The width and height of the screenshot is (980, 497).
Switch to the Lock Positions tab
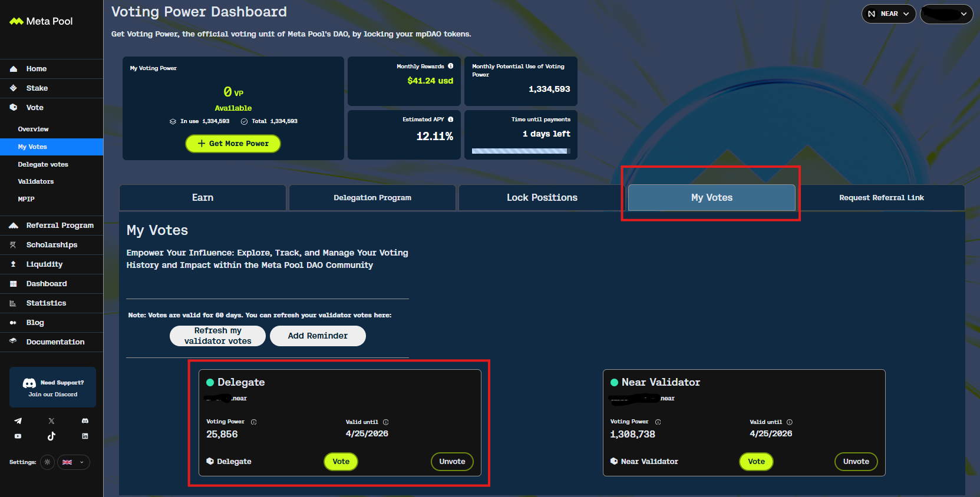tap(542, 198)
